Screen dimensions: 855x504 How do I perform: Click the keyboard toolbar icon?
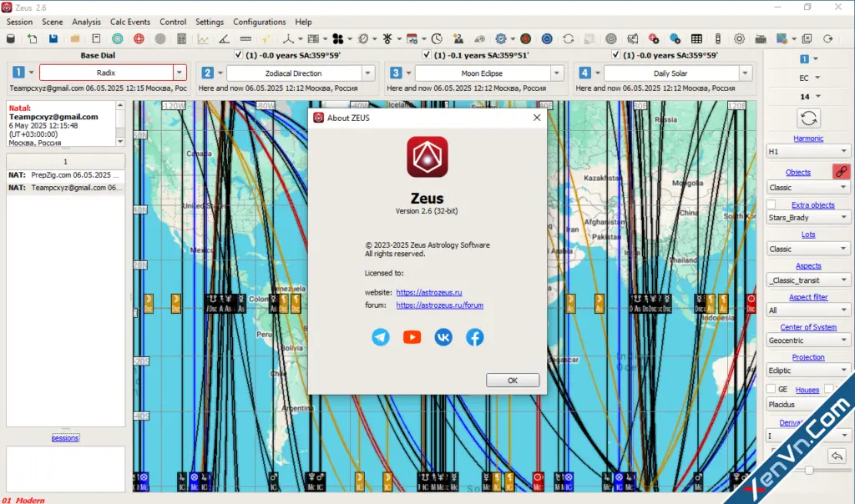(761, 38)
